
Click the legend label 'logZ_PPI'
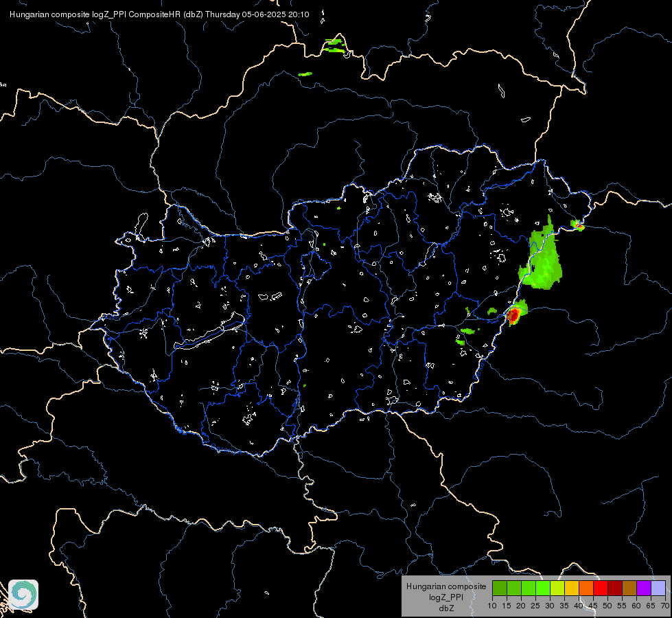(446, 597)
